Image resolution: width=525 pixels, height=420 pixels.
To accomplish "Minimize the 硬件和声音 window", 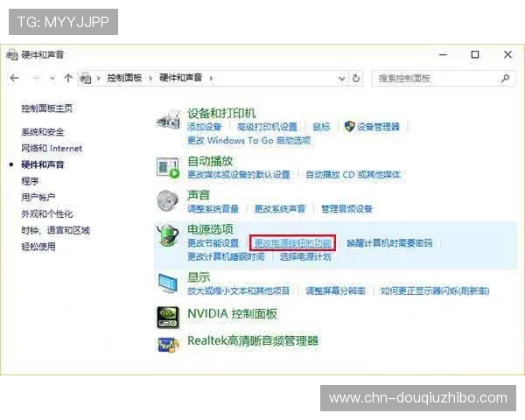I will (x=444, y=54).
